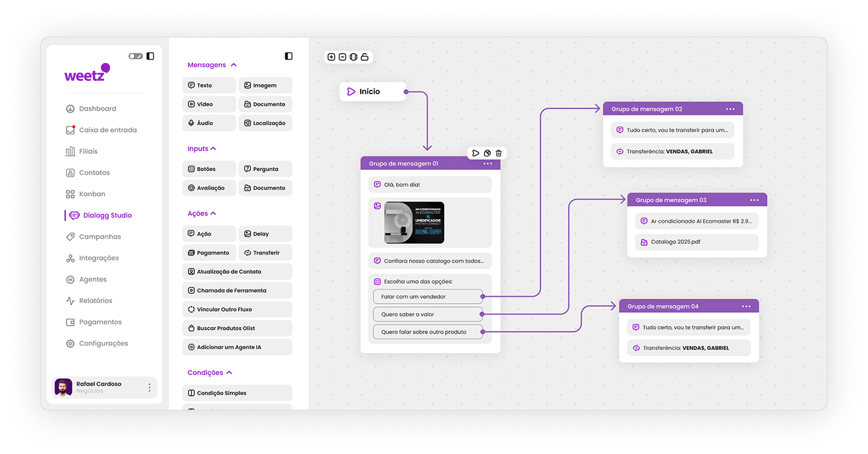The image size is (868, 454).
Task: Collapse the blocks panel with its sidebar icon
Action: click(x=288, y=56)
